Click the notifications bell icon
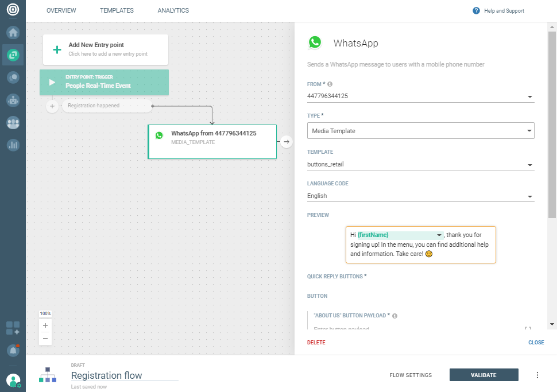The image size is (557, 392). pyautogui.click(x=13, y=350)
